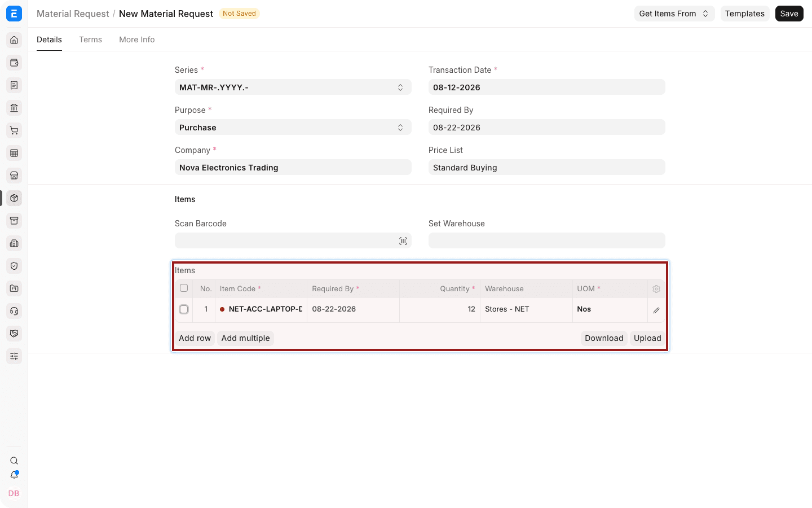Click the wallet icon in the sidebar
The image size is (812, 508).
(x=14, y=63)
